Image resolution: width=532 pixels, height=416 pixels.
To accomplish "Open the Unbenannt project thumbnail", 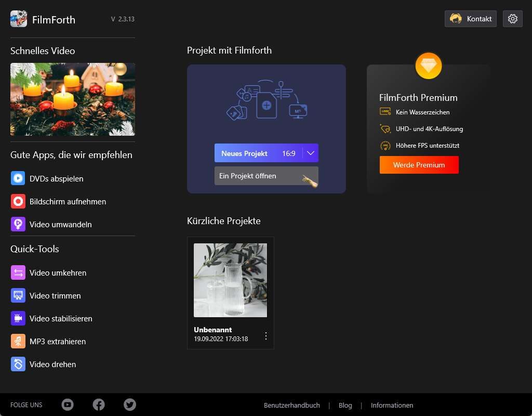I will (230, 280).
